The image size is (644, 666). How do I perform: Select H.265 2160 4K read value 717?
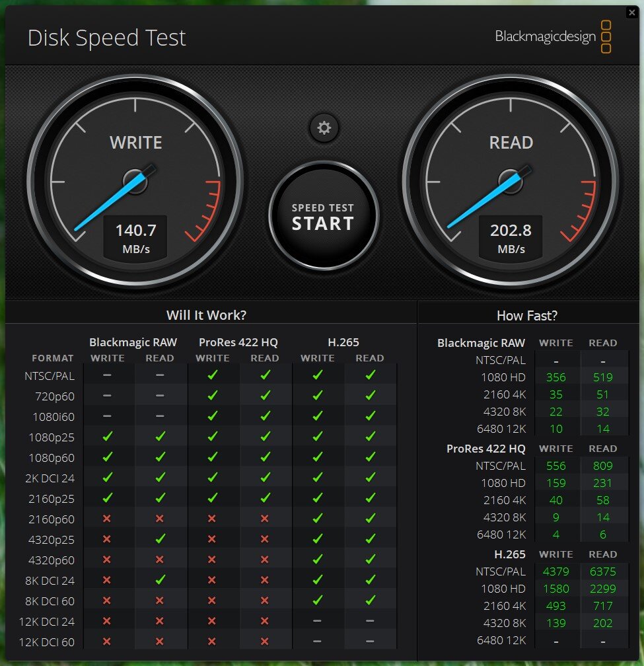click(x=603, y=606)
